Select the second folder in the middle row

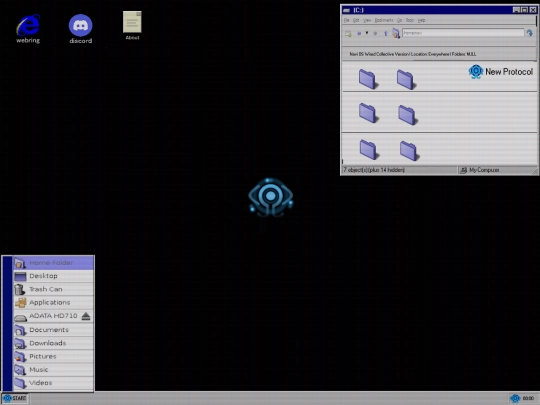click(407, 115)
